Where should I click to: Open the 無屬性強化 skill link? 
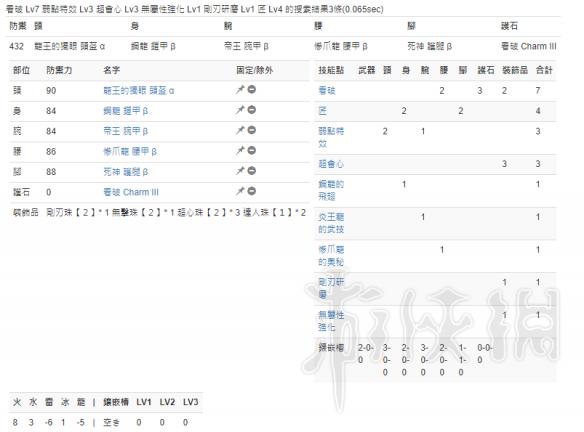[x=331, y=321]
